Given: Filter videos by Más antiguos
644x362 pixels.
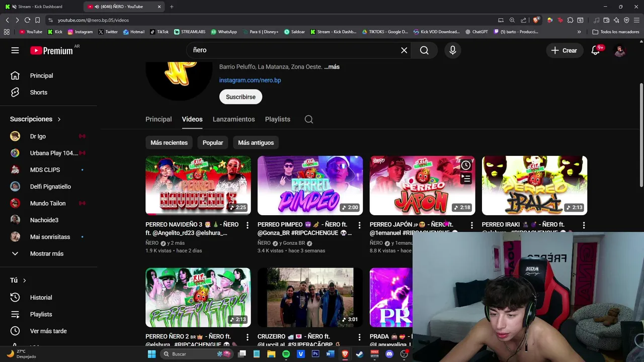Looking at the screenshot, I should [x=256, y=143].
